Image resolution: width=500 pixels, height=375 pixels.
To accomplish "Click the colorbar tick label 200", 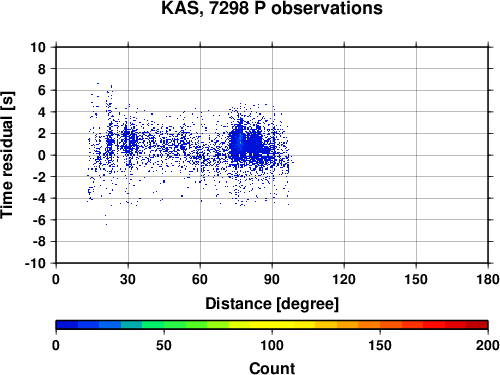I will coord(488,345).
